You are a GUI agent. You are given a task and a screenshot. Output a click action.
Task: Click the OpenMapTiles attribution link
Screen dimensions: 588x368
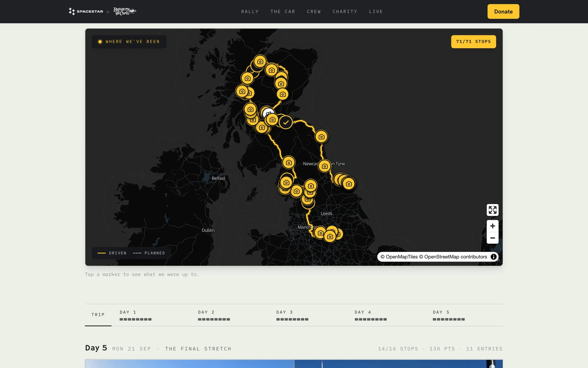pyautogui.click(x=399, y=257)
